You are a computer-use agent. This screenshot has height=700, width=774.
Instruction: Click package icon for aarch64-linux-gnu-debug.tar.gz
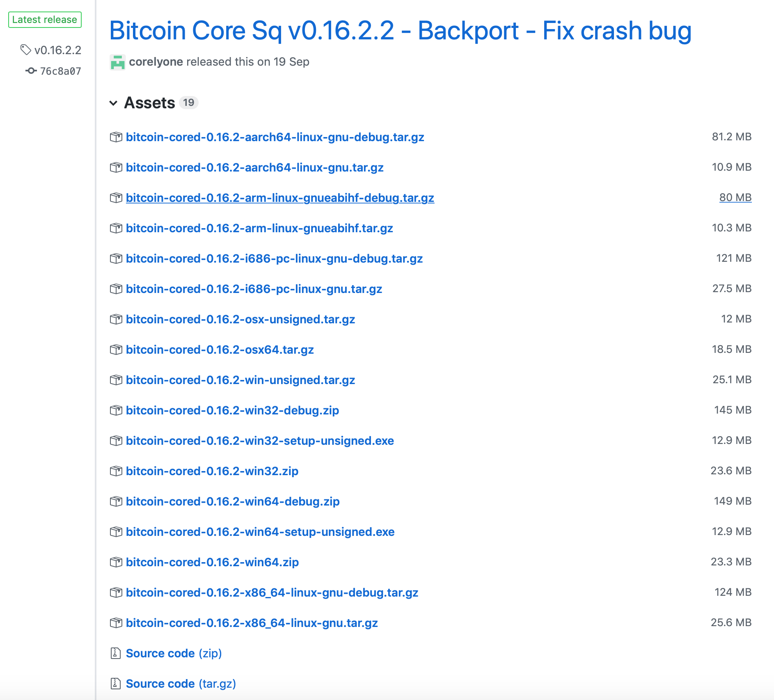116,137
